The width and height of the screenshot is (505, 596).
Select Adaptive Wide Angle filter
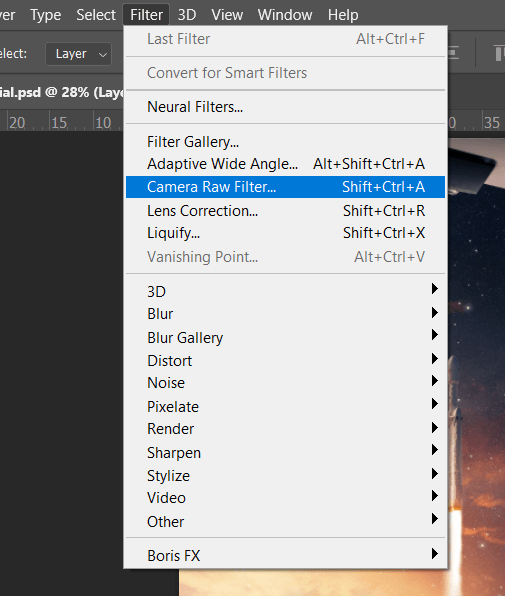point(285,164)
